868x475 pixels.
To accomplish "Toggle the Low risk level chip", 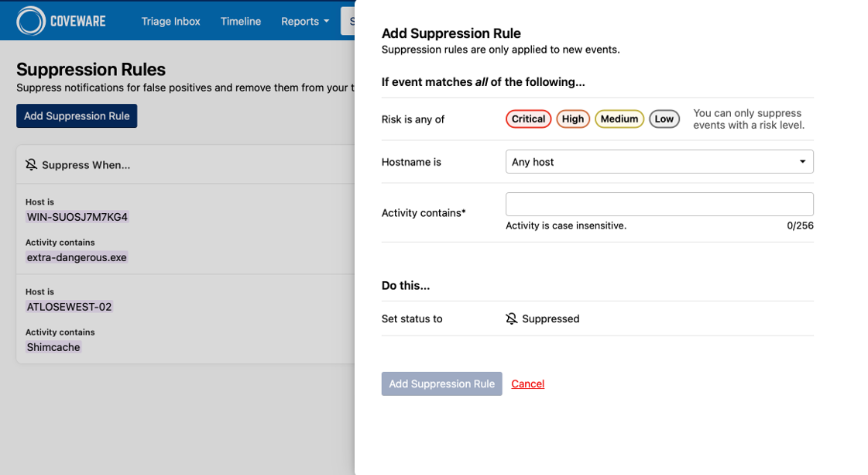I will click(664, 119).
